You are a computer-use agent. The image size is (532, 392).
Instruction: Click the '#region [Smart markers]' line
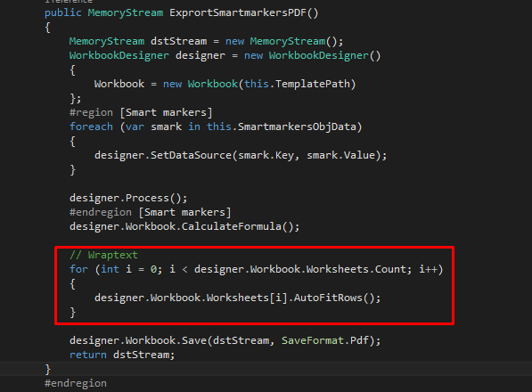click(141, 112)
